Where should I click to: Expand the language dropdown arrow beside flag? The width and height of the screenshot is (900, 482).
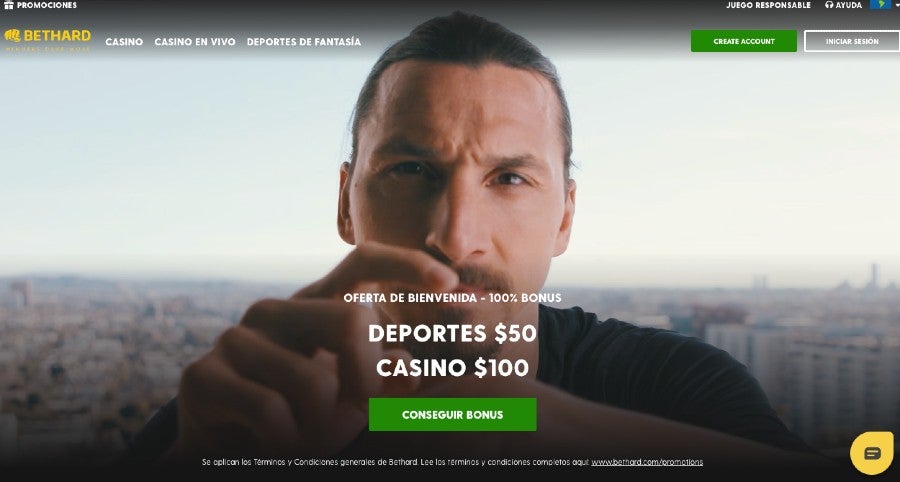click(897, 5)
